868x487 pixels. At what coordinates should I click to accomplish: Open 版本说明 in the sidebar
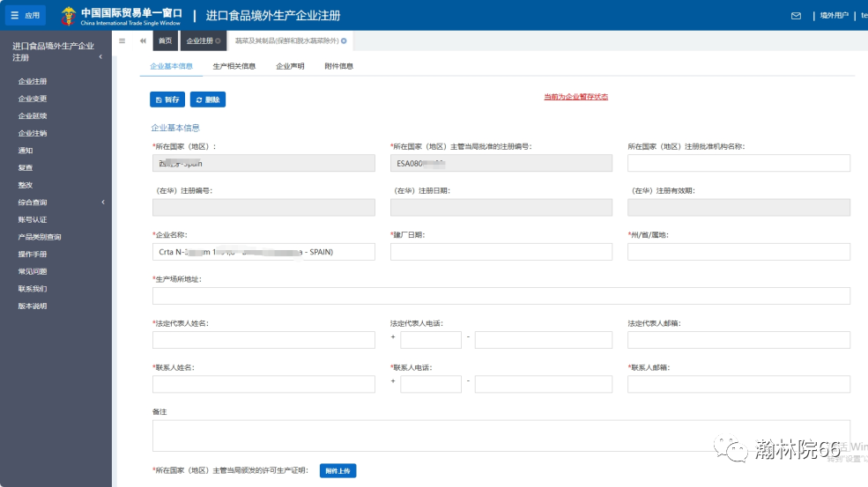coord(33,306)
